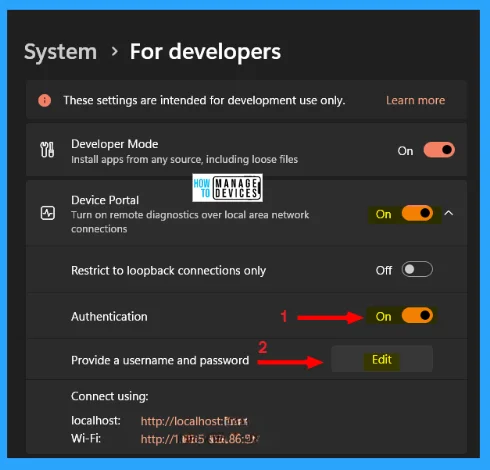The height and width of the screenshot is (470, 490).
Task: Open the Wi-Fi Device Portal URL
Action: click(x=200, y=439)
